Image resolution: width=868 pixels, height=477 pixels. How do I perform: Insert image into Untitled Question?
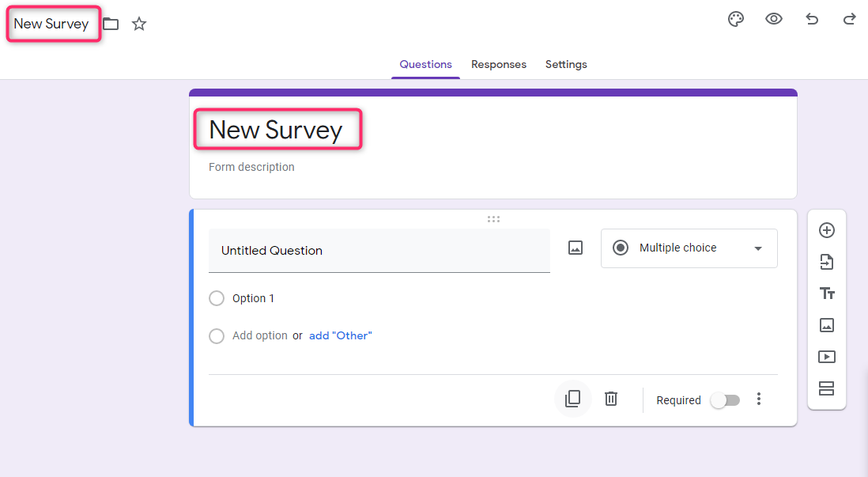click(x=576, y=248)
